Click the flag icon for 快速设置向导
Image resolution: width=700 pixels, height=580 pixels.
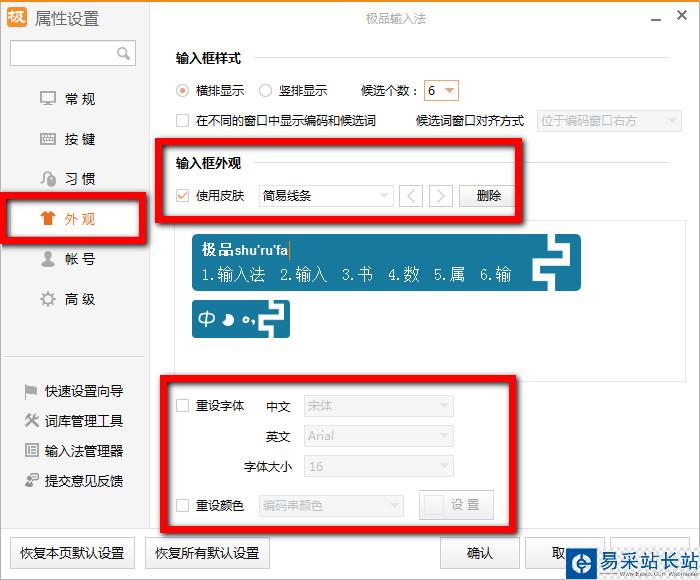(31, 392)
